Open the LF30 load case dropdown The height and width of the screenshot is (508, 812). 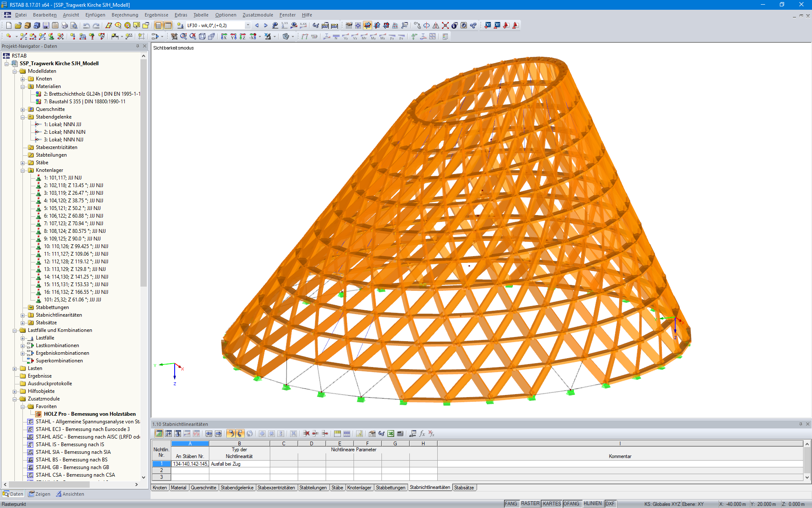248,25
